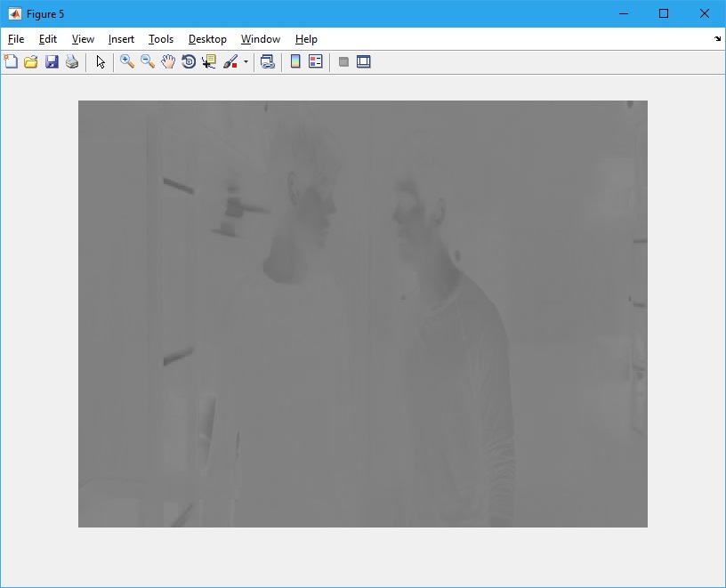Image resolution: width=726 pixels, height=588 pixels.
Task: Enable the Rotate 3D tool
Action: tap(189, 61)
